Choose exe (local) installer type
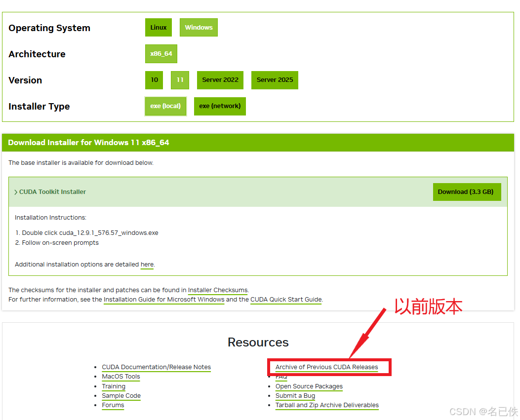This screenshot has width=520, height=420. 165,106
